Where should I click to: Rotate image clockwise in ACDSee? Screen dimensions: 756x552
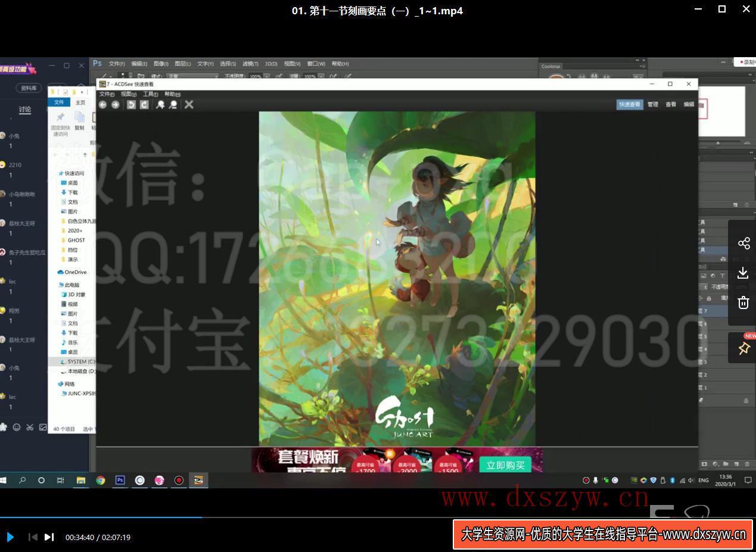(144, 105)
